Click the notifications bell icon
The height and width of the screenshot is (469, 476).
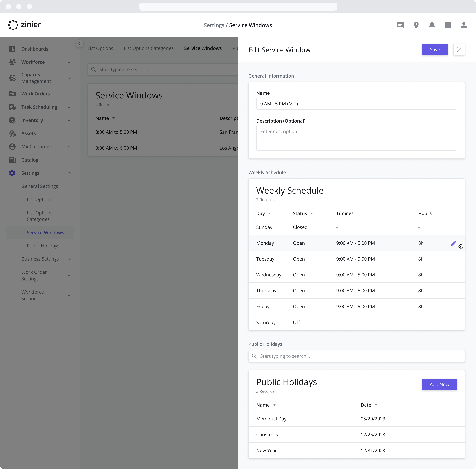432,25
